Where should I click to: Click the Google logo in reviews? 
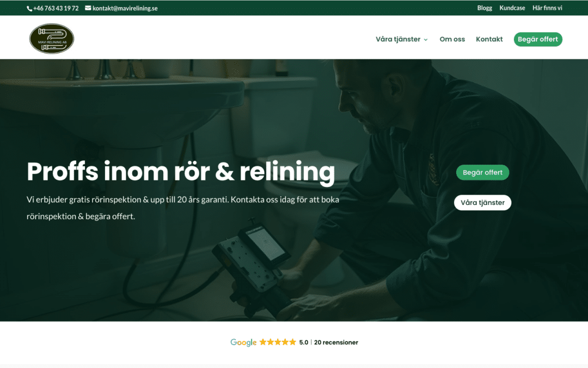pyautogui.click(x=243, y=342)
